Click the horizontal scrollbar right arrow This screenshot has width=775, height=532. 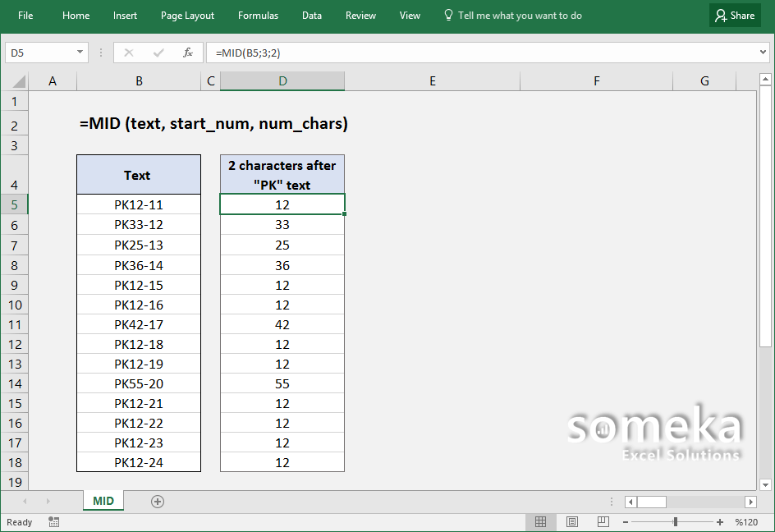click(751, 502)
